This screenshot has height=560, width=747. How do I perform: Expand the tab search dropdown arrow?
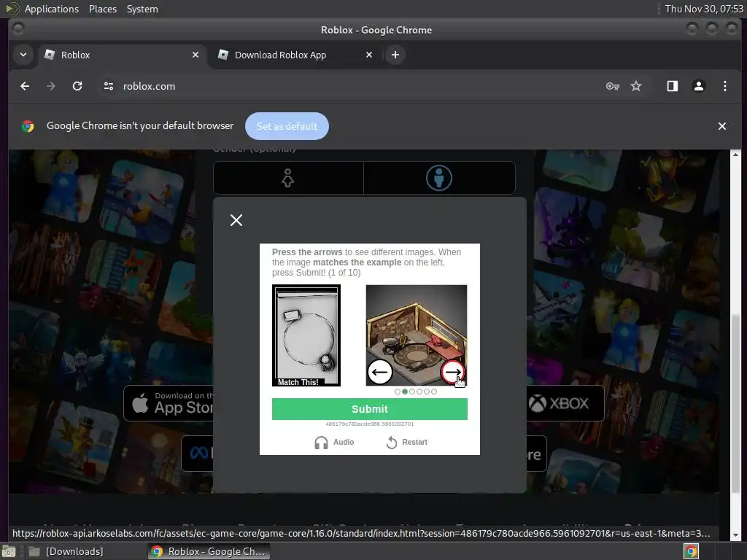[x=23, y=55]
